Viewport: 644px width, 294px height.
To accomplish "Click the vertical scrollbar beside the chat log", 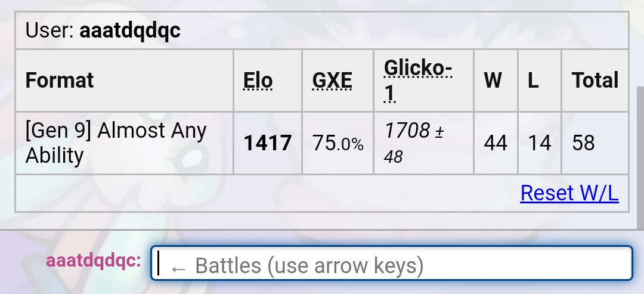I will [x=640, y=158].
